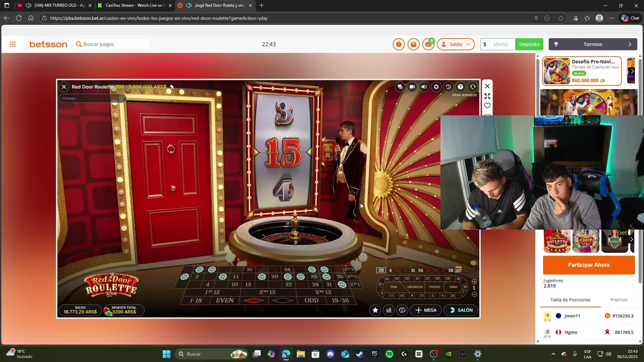The image size is (644, 362).
Task: Open the Desafío Pre-Navi tournament card
Action: 582,71
